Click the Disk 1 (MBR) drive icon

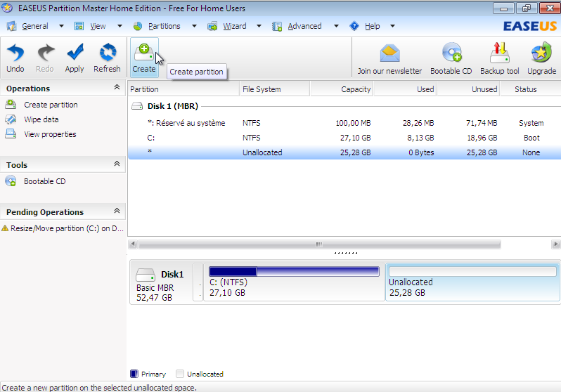click(x=136, y=106)
